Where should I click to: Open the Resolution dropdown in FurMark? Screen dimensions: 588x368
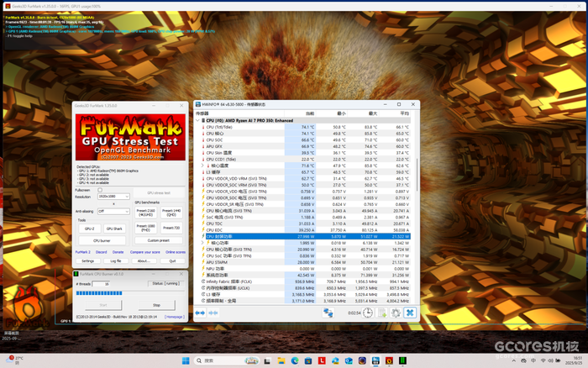(113, 197)
